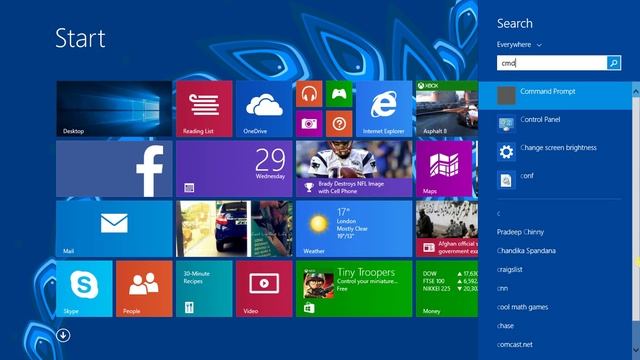This screenshot has width=640, height=360.
Task: Select the Command Prompt search result
Action: [x=555, y=96]
